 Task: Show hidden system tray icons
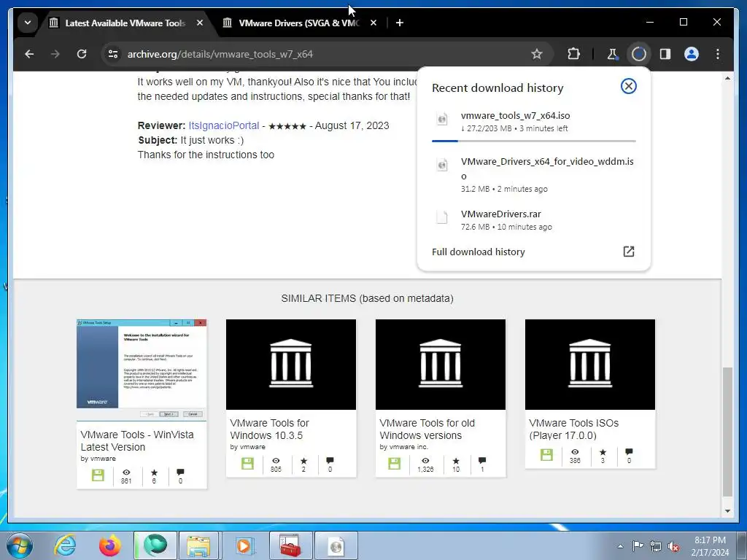click(x=620, y=546)
